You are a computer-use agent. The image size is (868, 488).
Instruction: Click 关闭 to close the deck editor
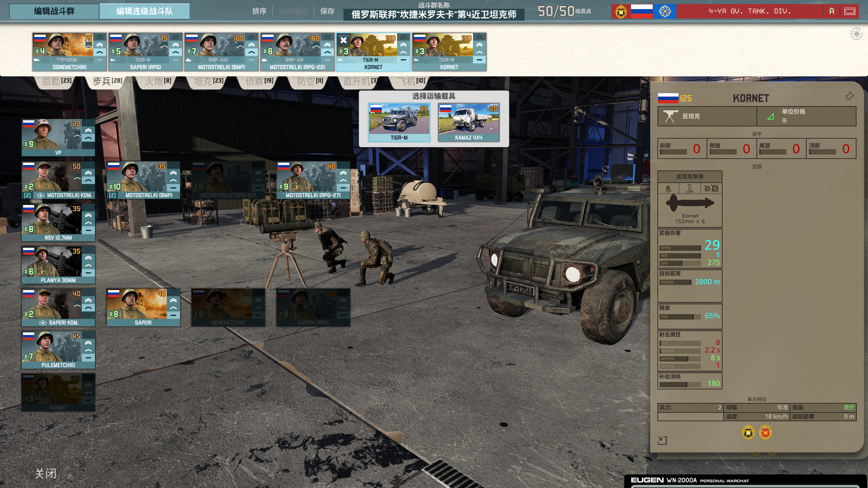46,473
